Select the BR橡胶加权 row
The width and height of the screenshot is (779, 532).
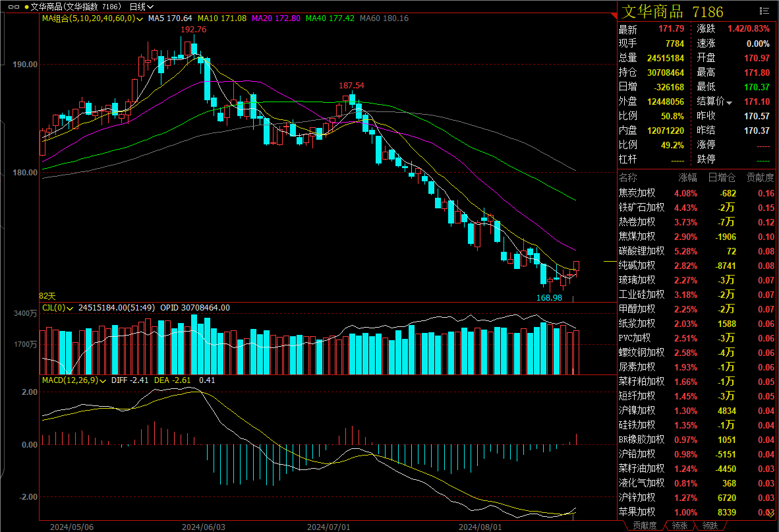point(697,440)
